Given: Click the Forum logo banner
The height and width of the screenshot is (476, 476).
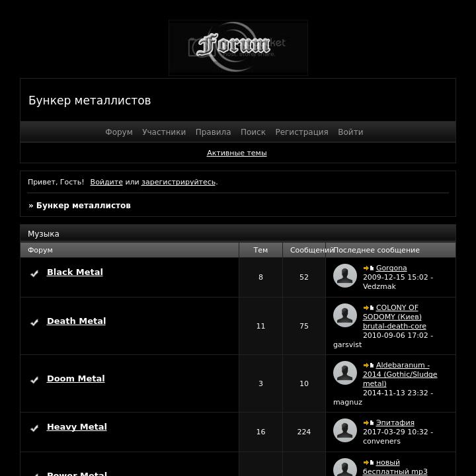Looking at the screenshot, I should tap(238, 48).
